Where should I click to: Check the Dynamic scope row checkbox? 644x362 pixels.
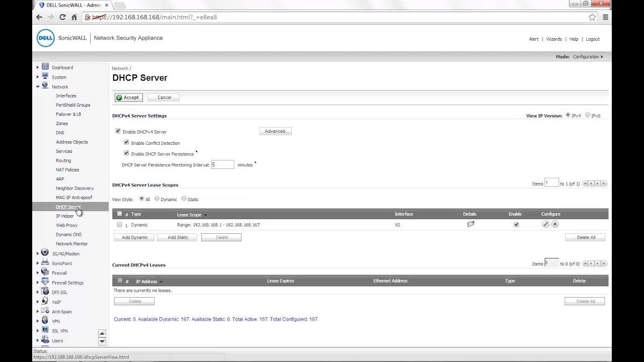120,225
